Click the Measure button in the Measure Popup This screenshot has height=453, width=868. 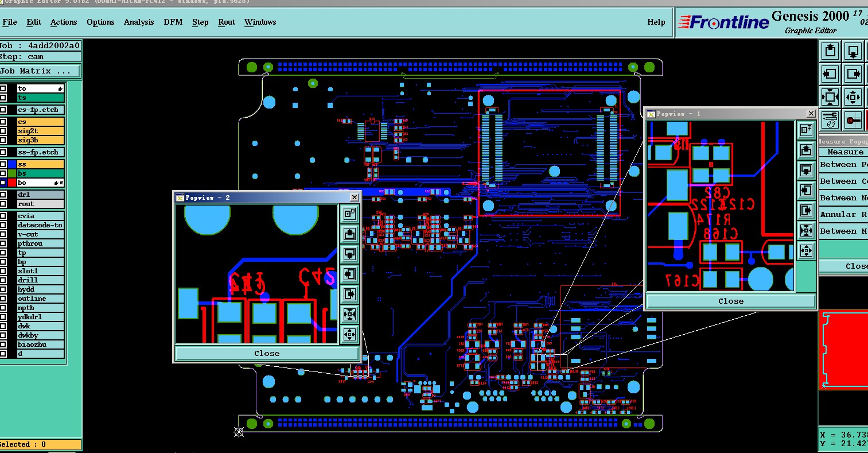click(x=843, y=152)
